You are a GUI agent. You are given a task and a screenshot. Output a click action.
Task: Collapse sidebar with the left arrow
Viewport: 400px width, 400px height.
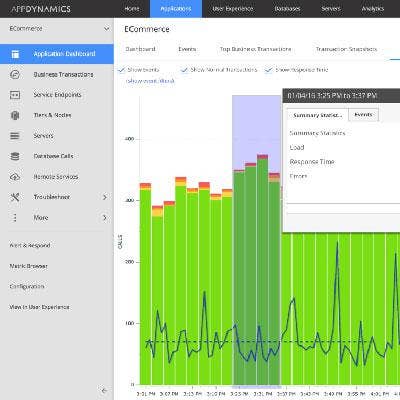[104, 390]
